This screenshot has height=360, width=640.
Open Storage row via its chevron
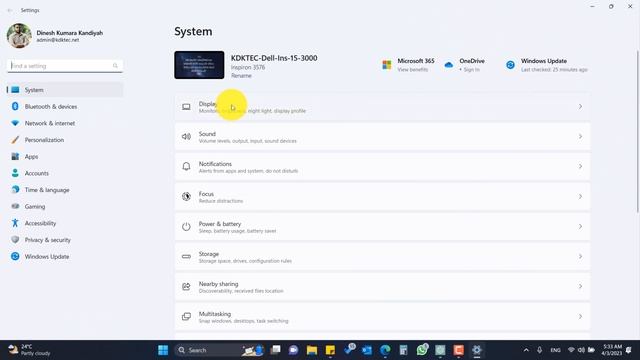click(x=580, y=257)
